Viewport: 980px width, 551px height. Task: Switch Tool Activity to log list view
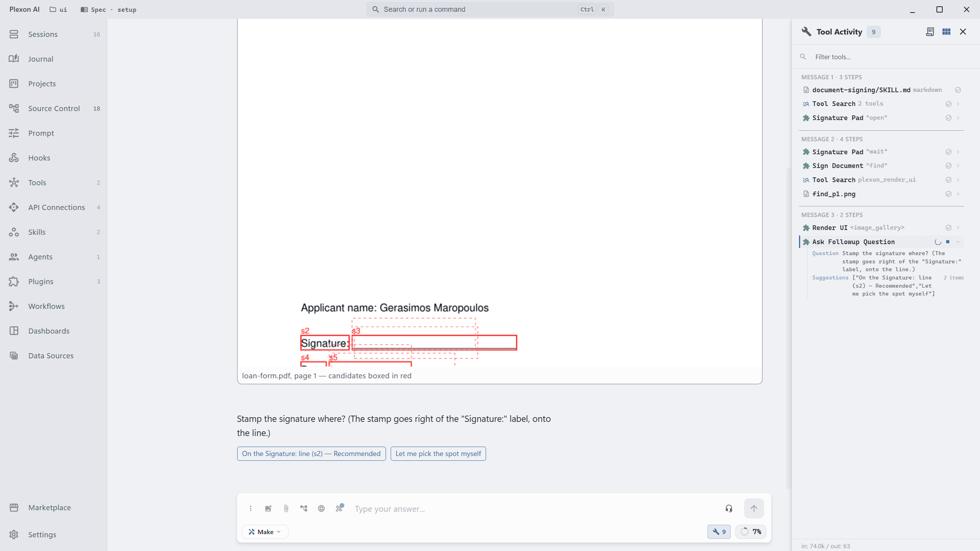[930, 32]
